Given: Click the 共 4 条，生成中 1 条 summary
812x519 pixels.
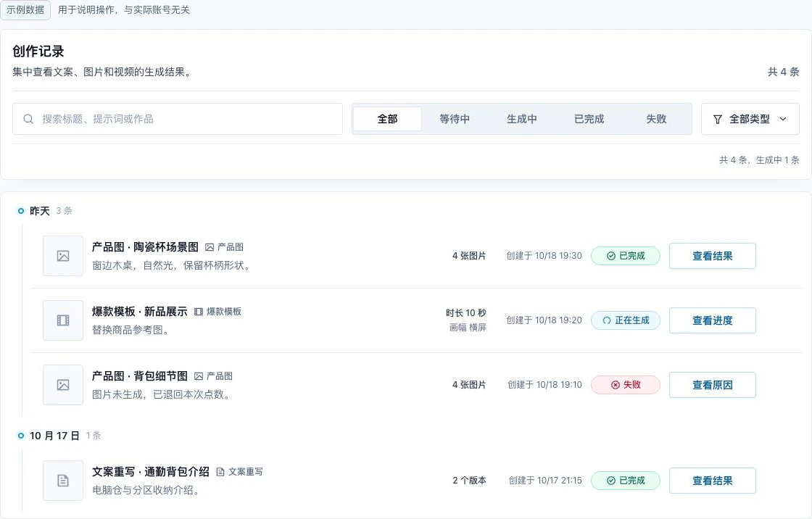Looking at the screenshot, I should pos(759,160).
